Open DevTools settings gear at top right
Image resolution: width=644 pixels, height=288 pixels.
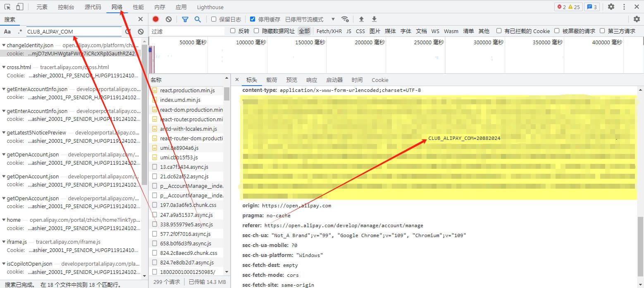(x=611, y=7)
